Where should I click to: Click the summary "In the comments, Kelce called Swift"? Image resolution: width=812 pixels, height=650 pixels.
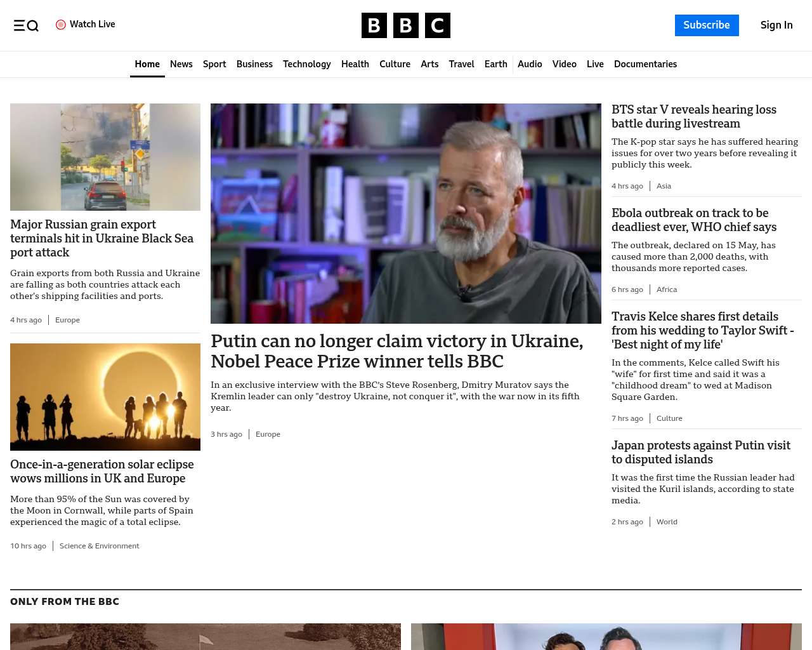695,380
